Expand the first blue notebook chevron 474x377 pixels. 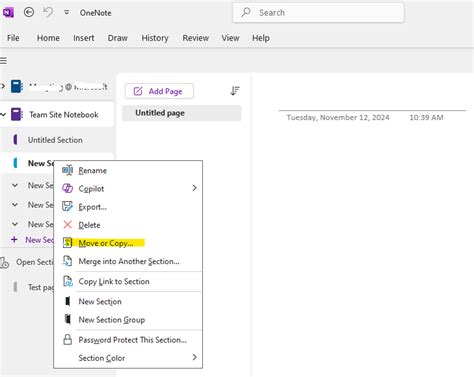click(3, 86)
